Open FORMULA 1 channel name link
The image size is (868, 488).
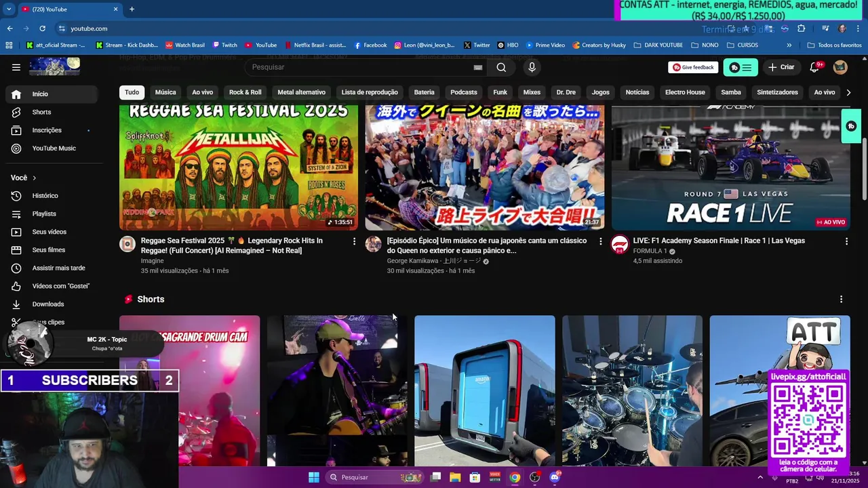coord(650,251)
